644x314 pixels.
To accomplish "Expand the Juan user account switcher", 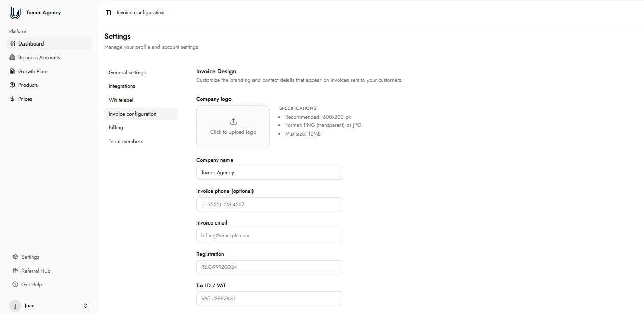I will pyautogui.click(x=85, y=306).
